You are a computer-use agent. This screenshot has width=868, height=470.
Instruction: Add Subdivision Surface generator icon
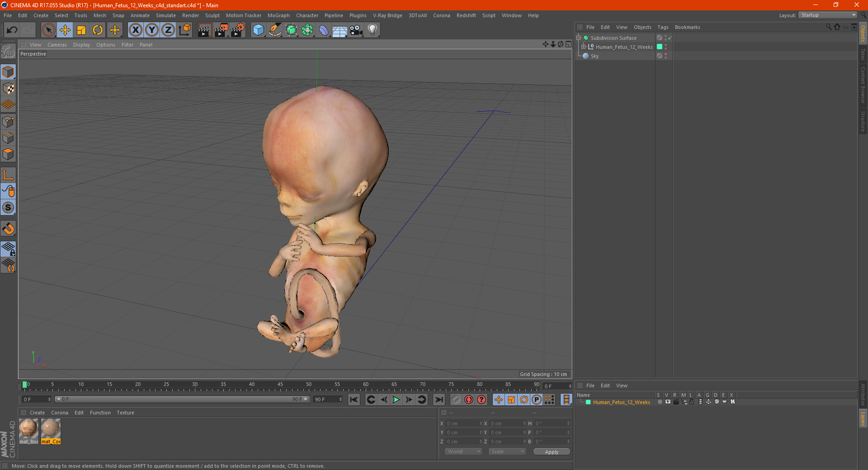291,30
